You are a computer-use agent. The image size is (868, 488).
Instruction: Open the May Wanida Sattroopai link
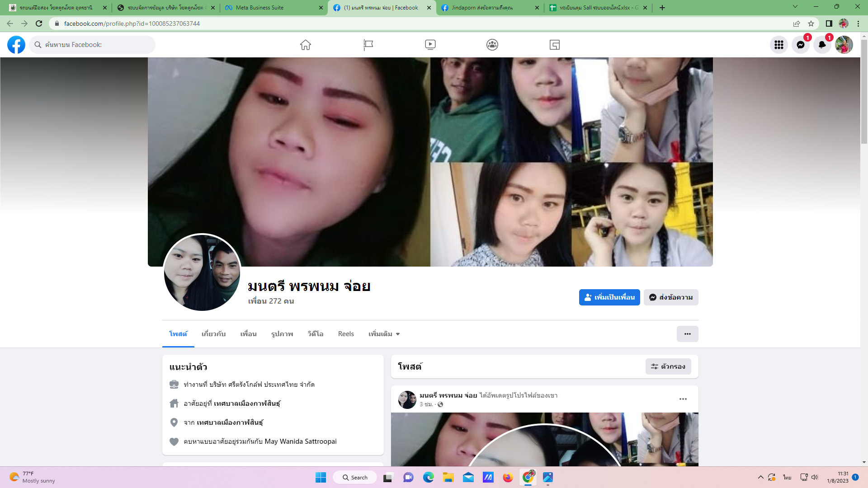point(300,441)
